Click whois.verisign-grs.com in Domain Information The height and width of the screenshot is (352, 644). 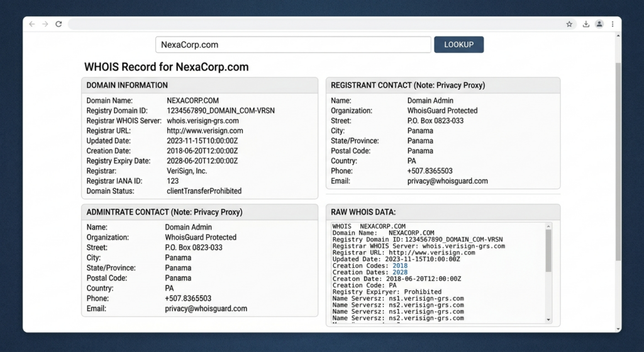point(203,121)
